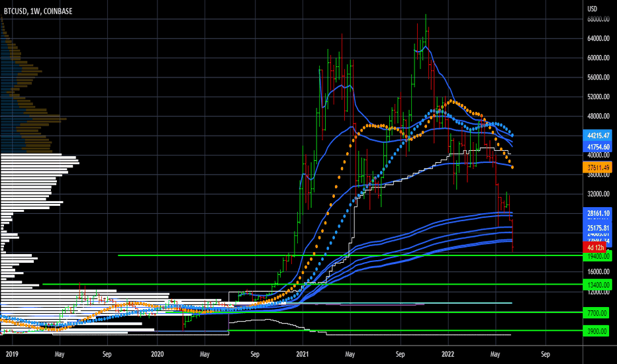Click the 48000.00 price axis tick
The image size is (617, 364).
(598, 116)
